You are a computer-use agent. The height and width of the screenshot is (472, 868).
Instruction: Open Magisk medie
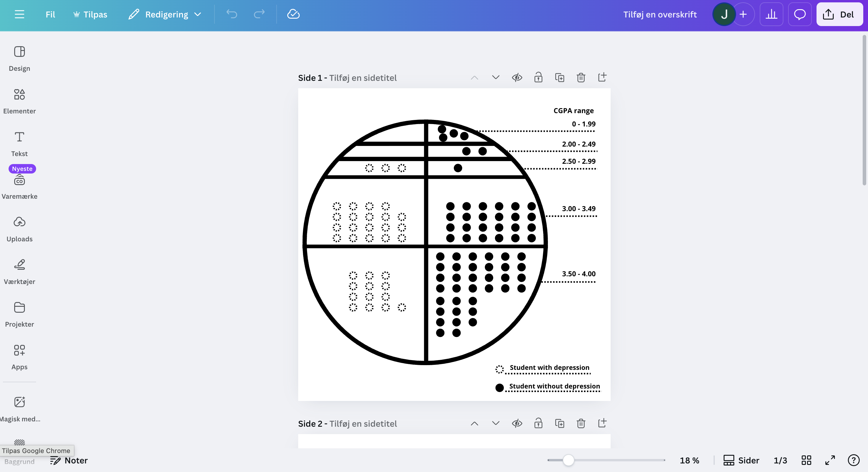[19, 407]
